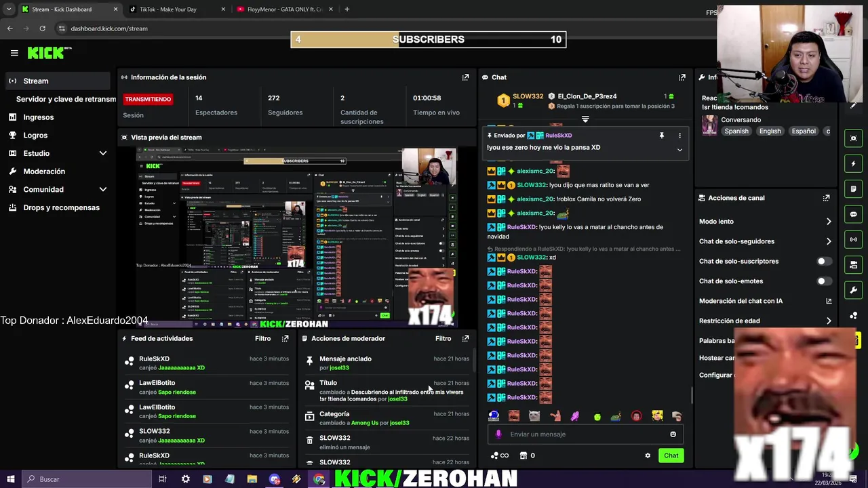Pop out the Chat panel
The width and height of the screenshot is (868, 488).
pos(682,77)
